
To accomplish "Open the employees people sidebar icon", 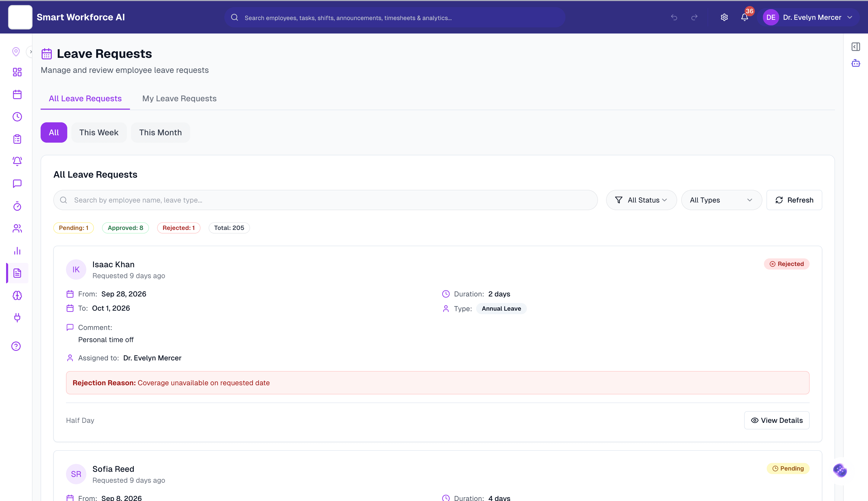I will [17, 228].
